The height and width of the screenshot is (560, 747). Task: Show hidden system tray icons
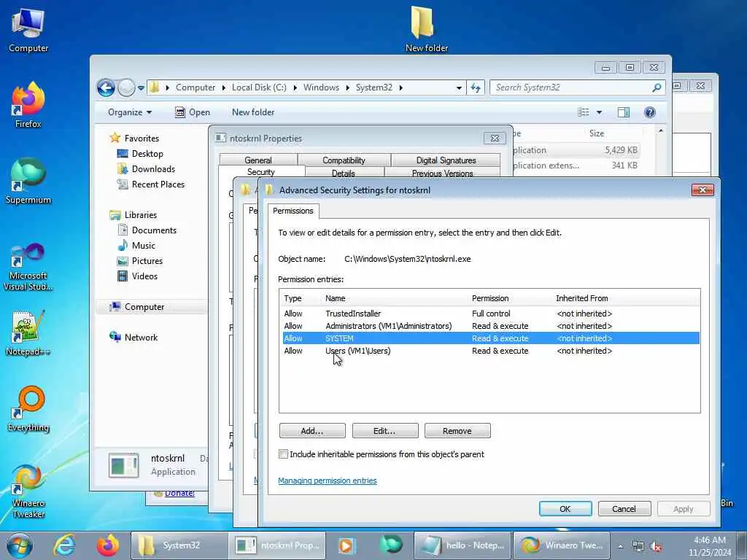[620, 547]
